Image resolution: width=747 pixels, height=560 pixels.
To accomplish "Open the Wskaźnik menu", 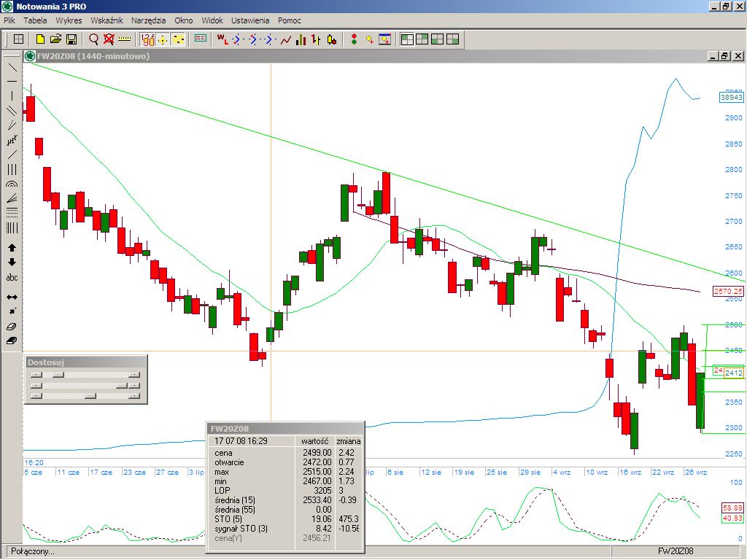I will pyautogui.click(x=107, y=20).
